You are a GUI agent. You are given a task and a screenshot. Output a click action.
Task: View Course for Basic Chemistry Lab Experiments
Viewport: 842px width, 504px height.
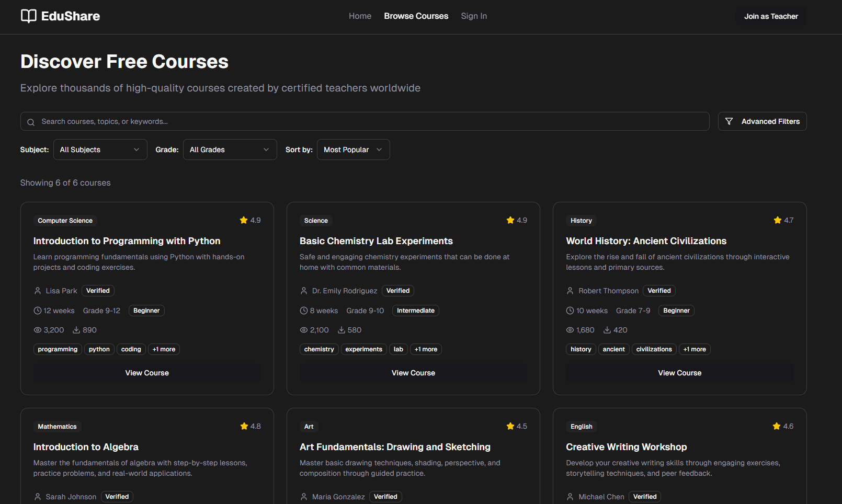[413, 373]
